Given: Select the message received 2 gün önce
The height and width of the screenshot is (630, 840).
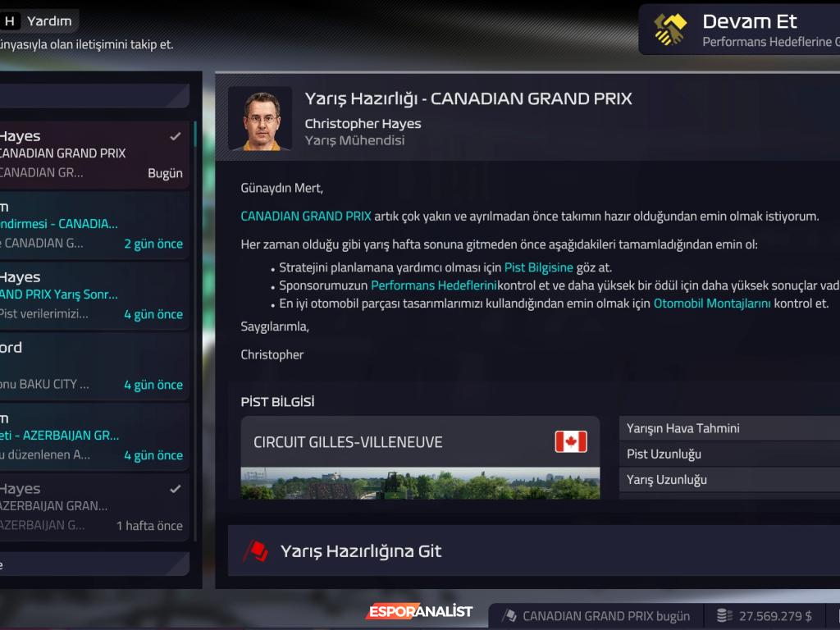Looking at the screenshot, I should [x=94, y=226].
